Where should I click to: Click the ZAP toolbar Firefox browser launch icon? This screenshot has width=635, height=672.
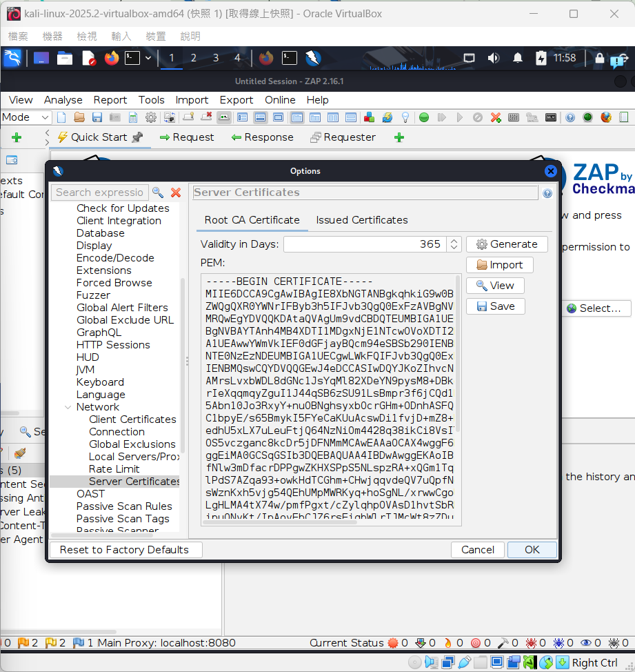(x=606, y=117)
